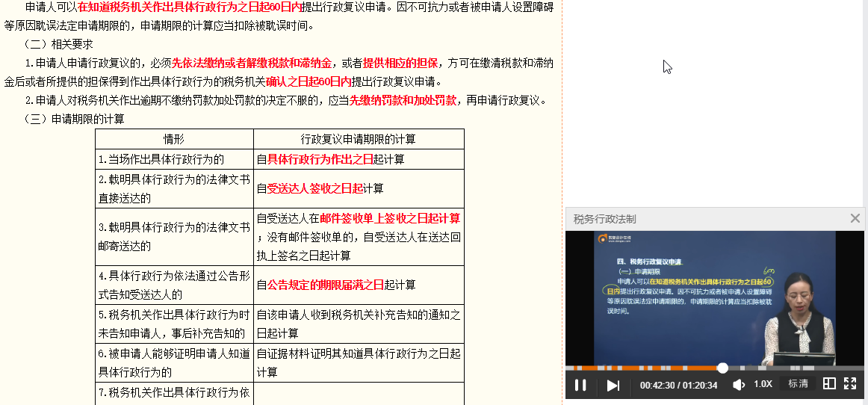This screenshot has height=405, width=868.
Task: Click red text 提供相应的担保
Action: tap(401, 63)
